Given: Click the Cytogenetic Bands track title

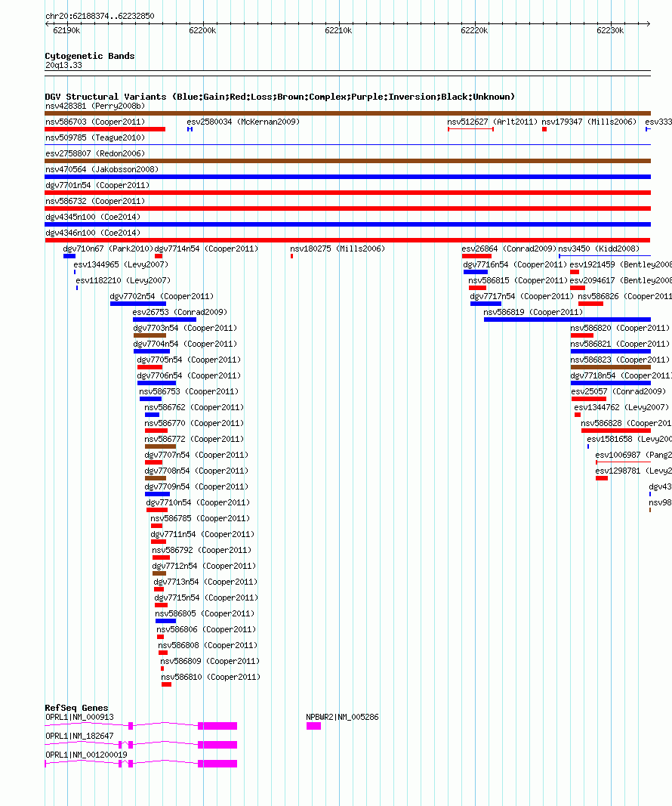Looking at the screenshot, I should [90, 56].
